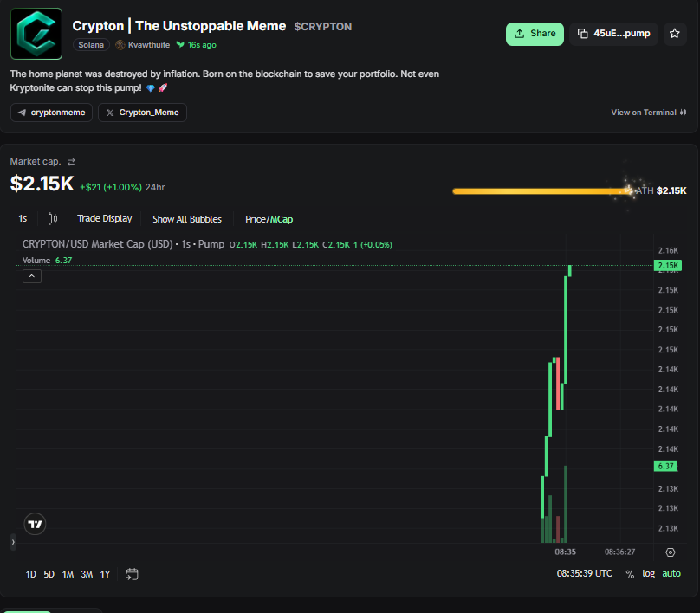Select the 3M time range

[87, 574]
